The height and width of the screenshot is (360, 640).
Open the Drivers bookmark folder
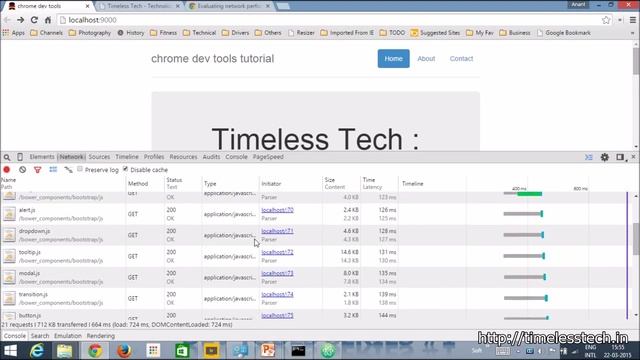(236, 33)
